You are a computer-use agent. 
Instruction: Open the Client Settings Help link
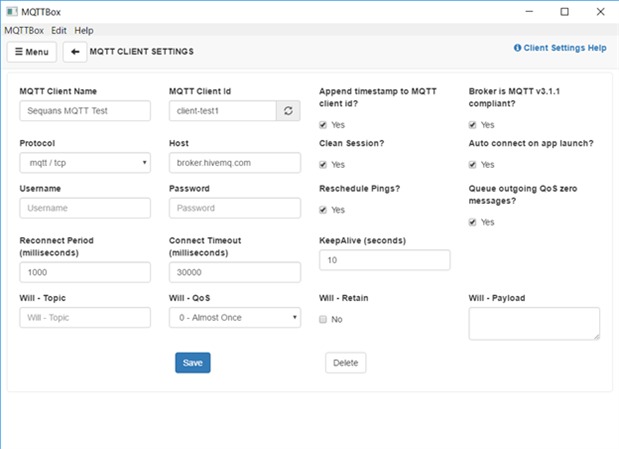[560, 47]
